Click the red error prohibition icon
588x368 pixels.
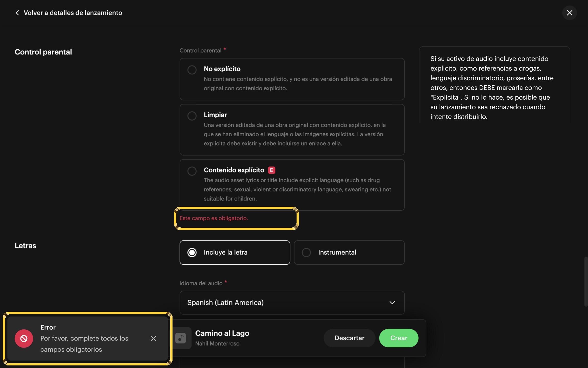(x=24, y=339)
